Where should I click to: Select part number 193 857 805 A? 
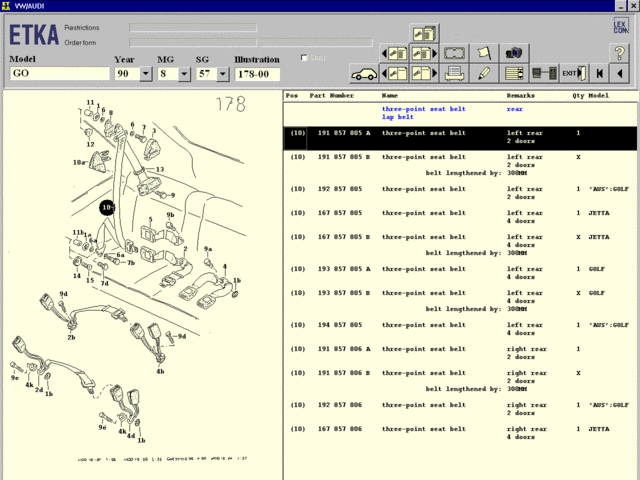pos(344,269)
